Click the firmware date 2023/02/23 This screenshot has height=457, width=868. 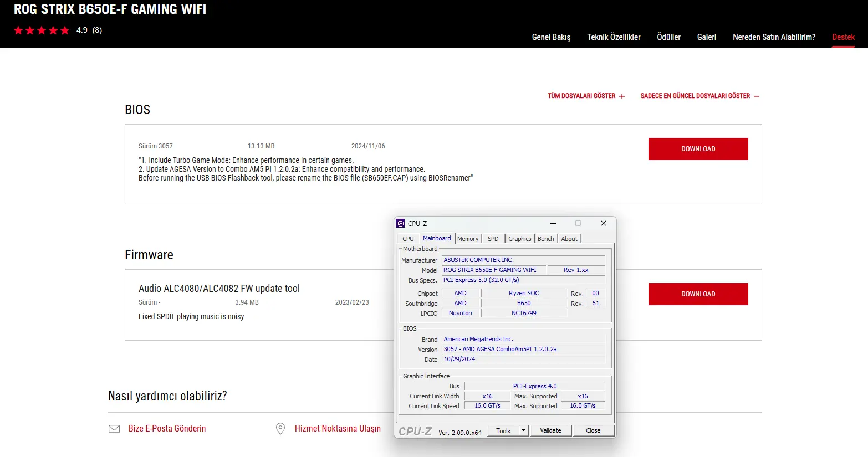[x=352, y=302]
